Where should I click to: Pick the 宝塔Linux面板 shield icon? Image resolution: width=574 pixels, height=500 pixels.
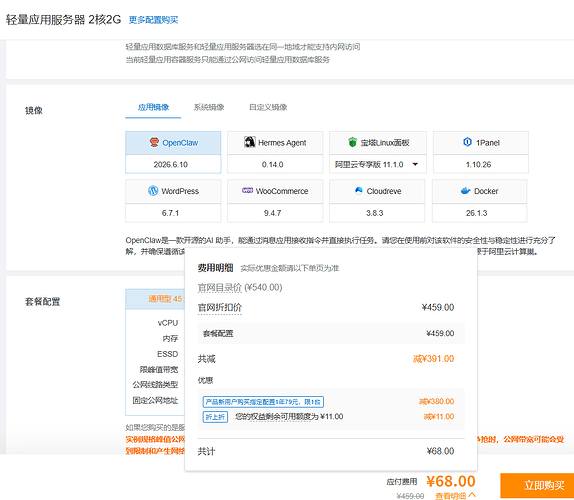[x=352, y=142]
